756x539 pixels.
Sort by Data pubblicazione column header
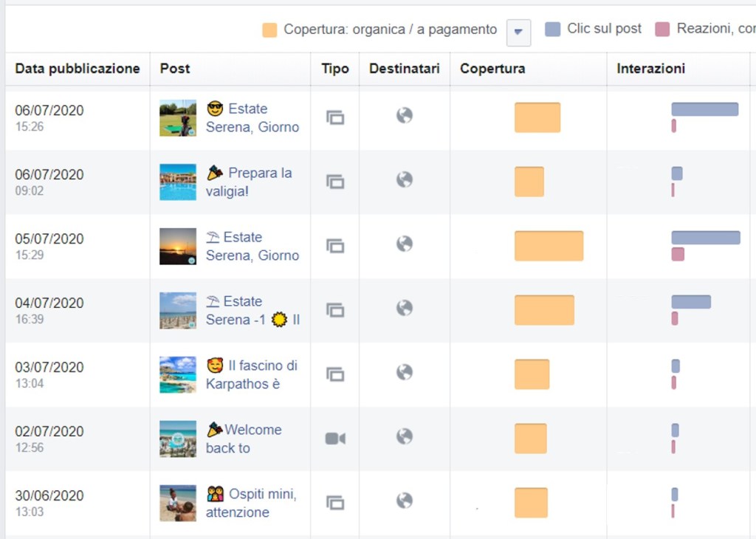78,69
